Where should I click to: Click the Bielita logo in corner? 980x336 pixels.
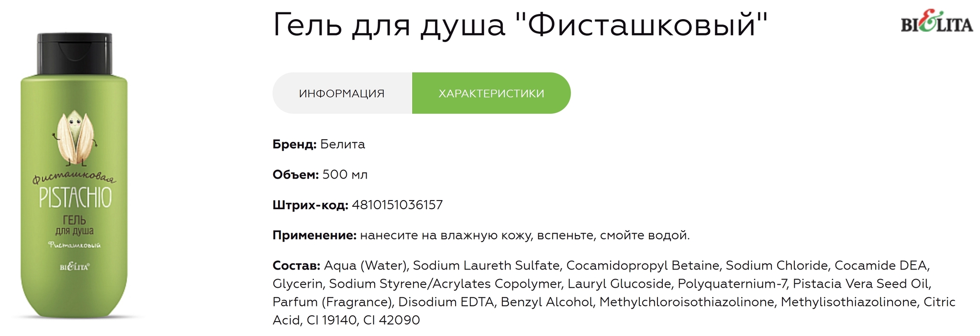(x=936, y=22)
